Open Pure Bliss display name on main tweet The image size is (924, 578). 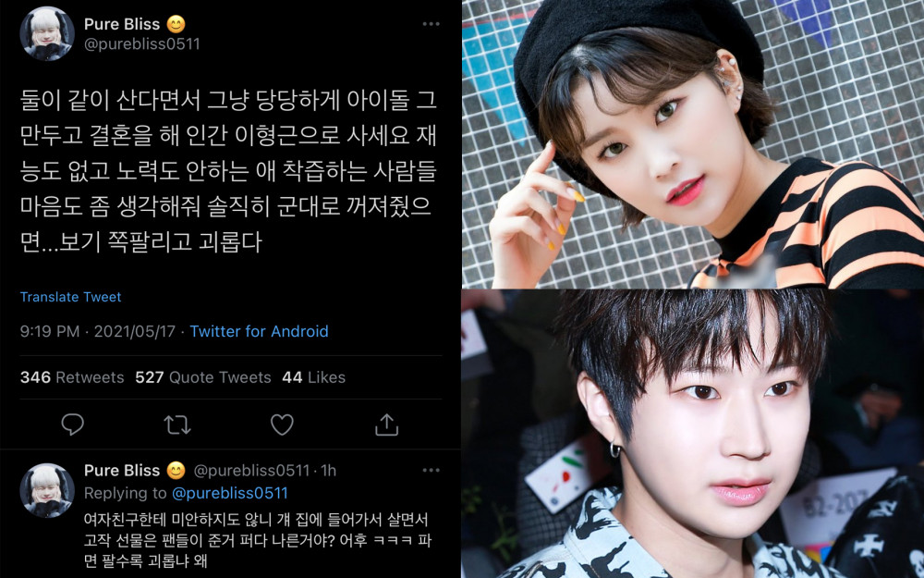point(122,24)
